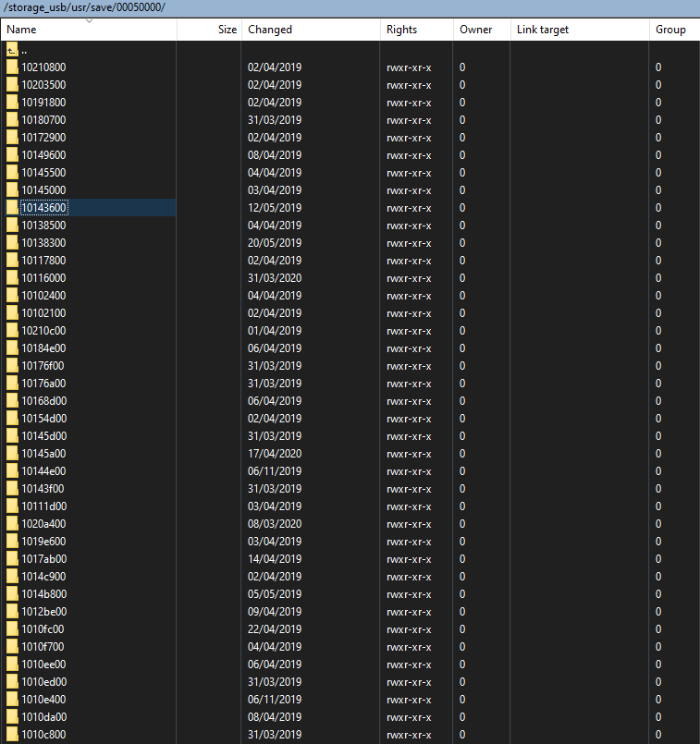The height and width of the screenshot is (744, 700).
Task: Select the folder icon for 10176f00
Action: [12, 366]
